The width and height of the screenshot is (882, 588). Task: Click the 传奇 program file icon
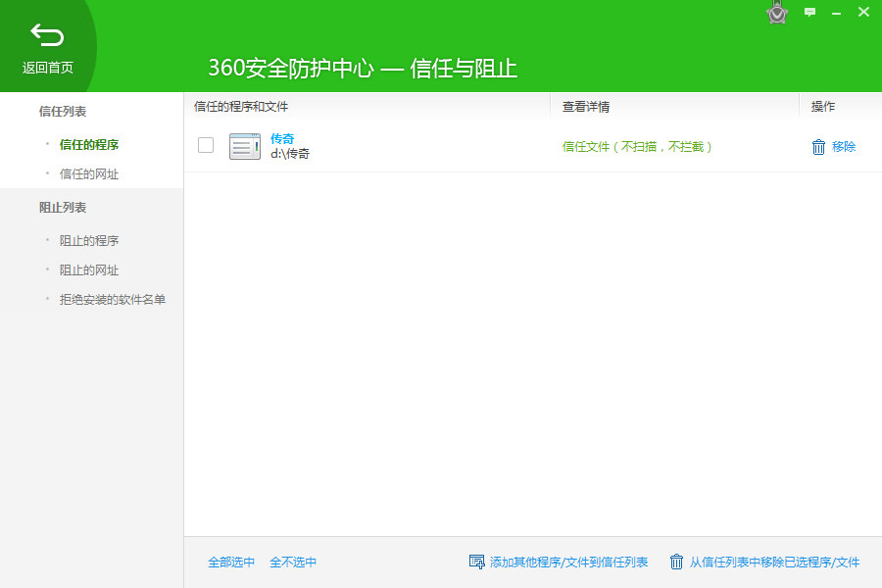pyautogui.click(x=245, y=146)
